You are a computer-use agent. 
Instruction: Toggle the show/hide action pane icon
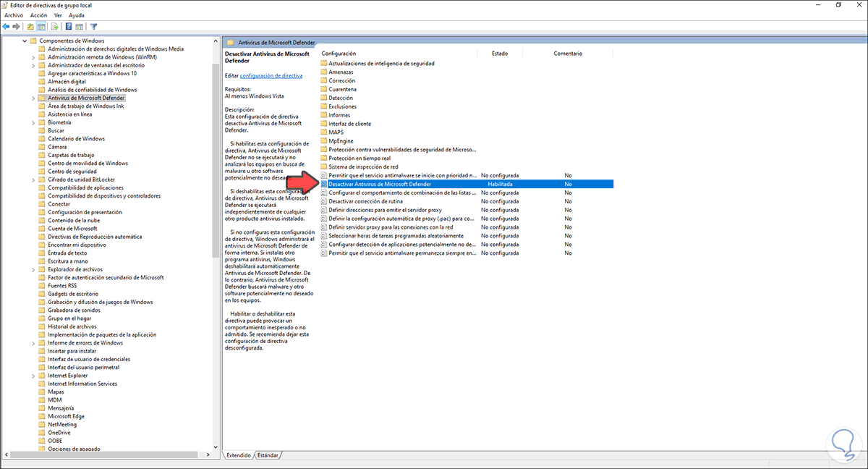coord(80,27)
